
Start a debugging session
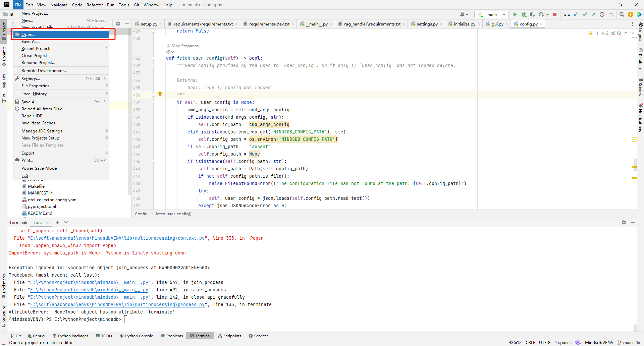[524, 14]
